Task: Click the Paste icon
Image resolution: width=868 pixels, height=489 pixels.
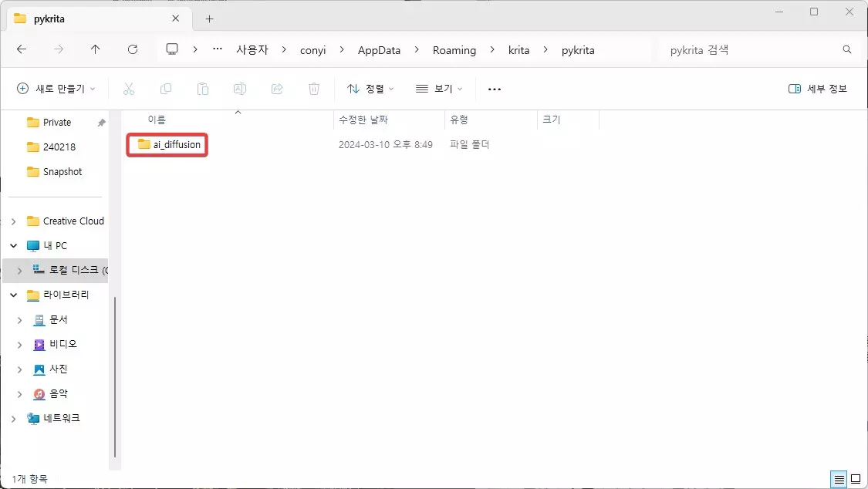Action: [x=203, y=88]
